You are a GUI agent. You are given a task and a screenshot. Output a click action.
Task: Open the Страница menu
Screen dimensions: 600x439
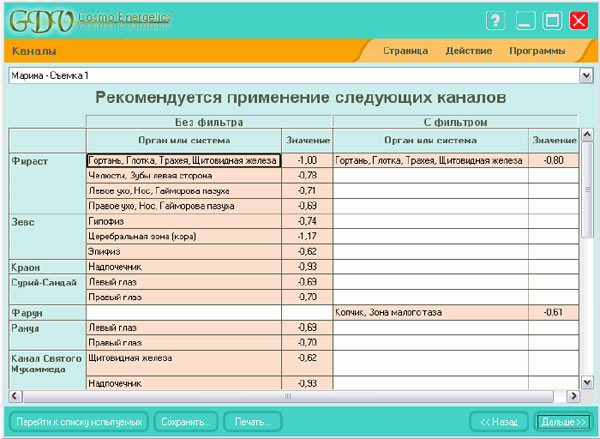(406, 51)
